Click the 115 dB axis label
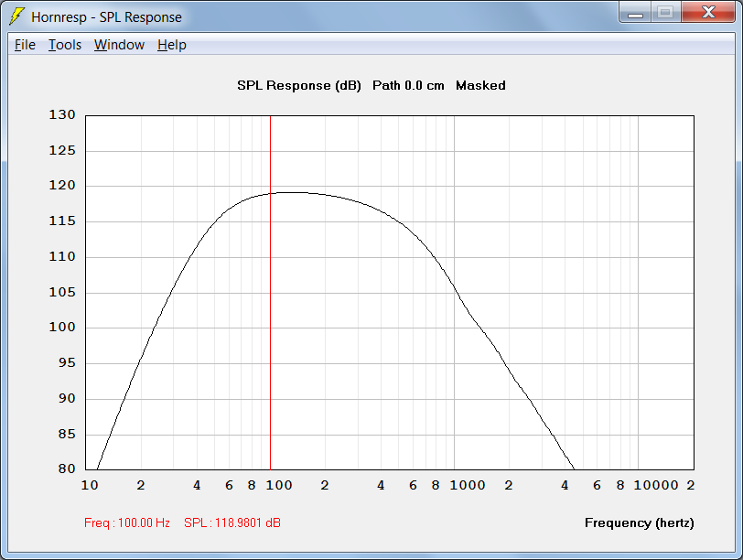Screen dimensions: 743x560 pyautogui.click(x=62, y=221)
